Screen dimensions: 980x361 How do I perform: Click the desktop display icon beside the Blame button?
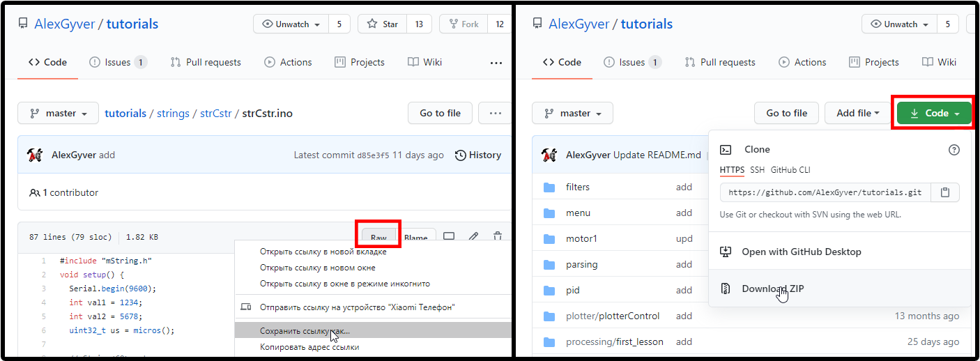click(x=449, y=238)
